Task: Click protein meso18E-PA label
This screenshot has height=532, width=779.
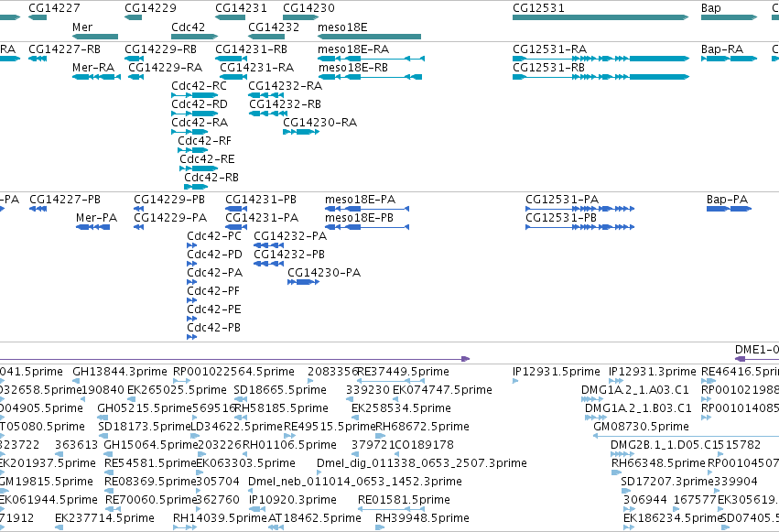Action: click(360, 200)
